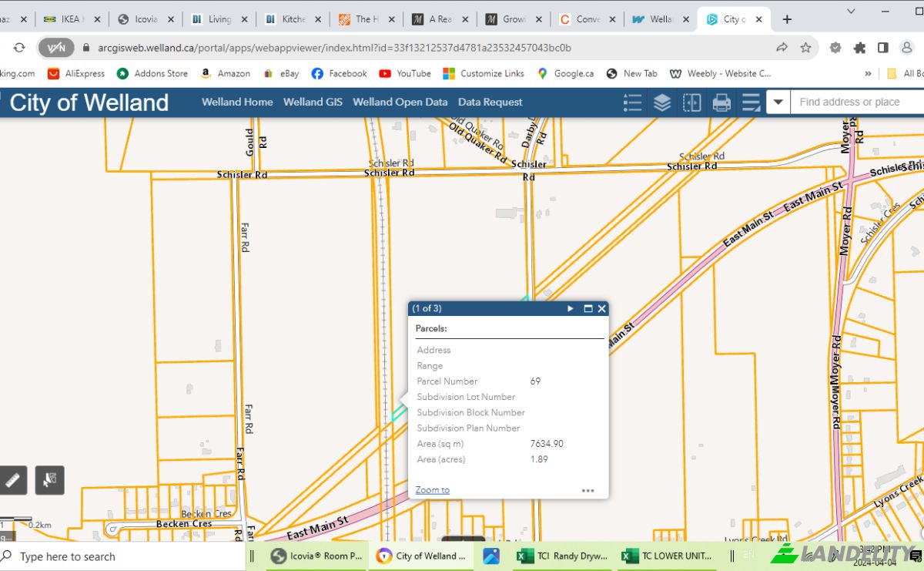Select the measurement ruler tool

click(13, 480)
